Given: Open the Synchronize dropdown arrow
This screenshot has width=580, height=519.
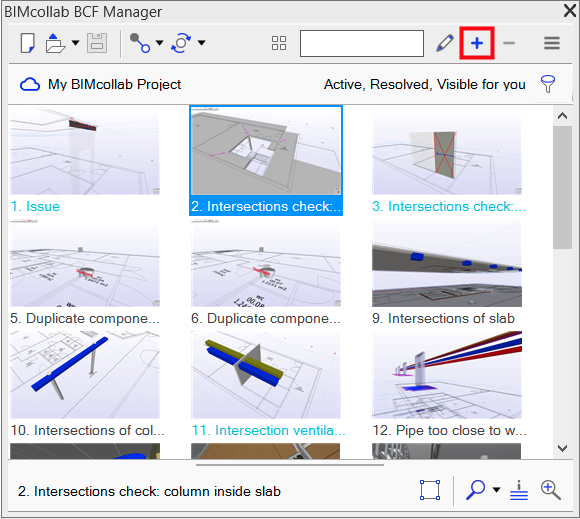Looking at the screenshot, I should (x=202, y=43).
